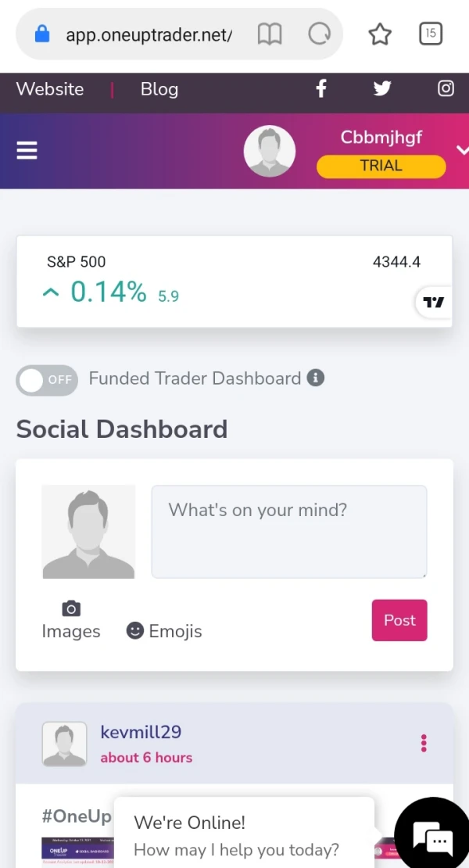469x868 pixels.
Task: Open the Instagram page icon
Action: (446, 88)
